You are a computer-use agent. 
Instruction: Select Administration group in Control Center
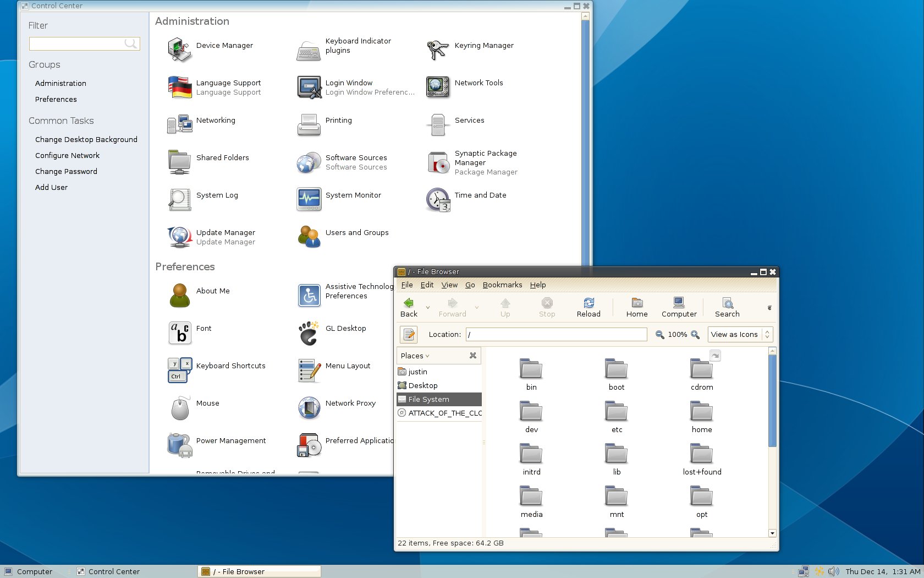click(61, 83)
